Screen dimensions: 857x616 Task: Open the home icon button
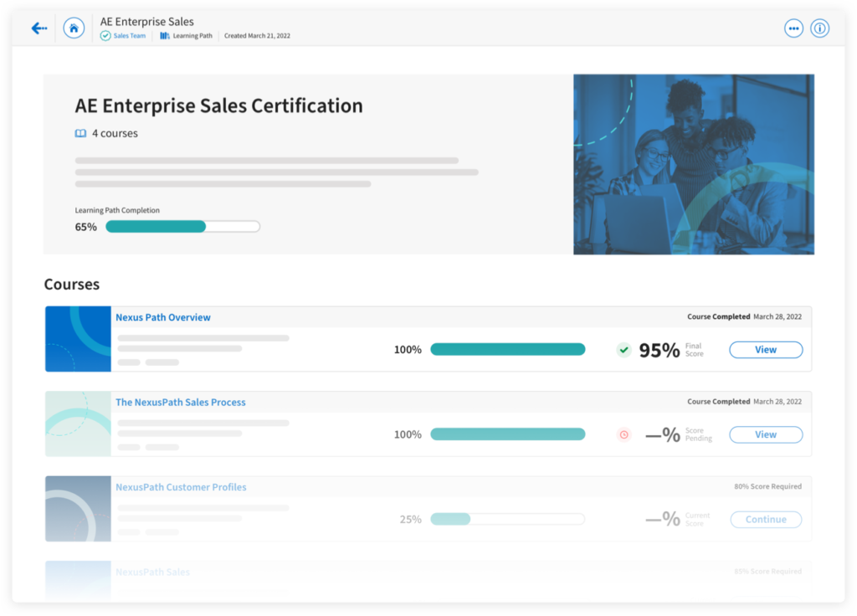(74, 28)
